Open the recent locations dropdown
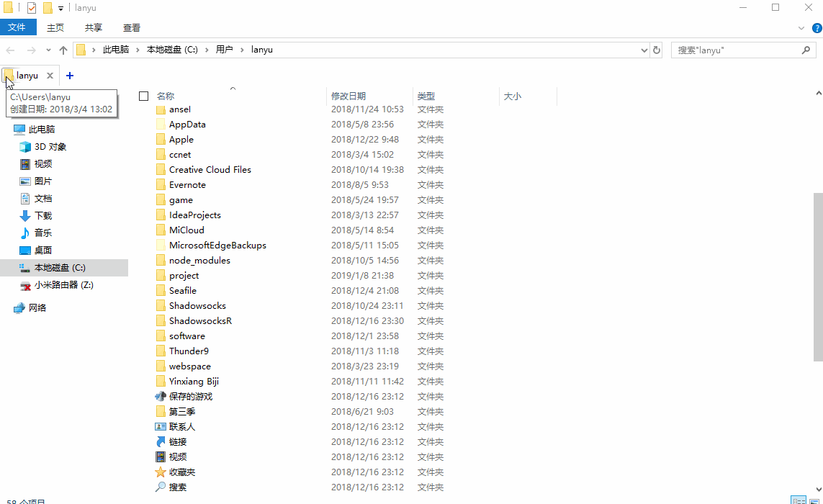Image resolution: width=823 pixels, height=504 pixels. pos(48,50)
